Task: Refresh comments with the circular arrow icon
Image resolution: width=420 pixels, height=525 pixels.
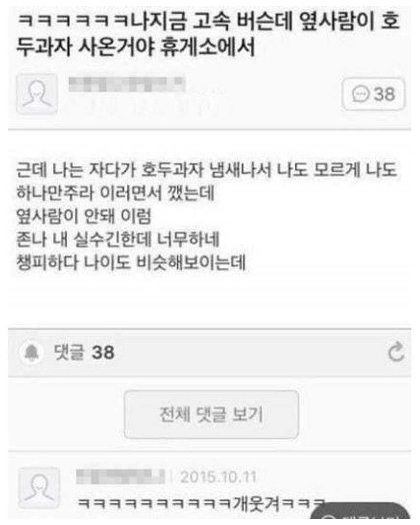Action: 396,352
